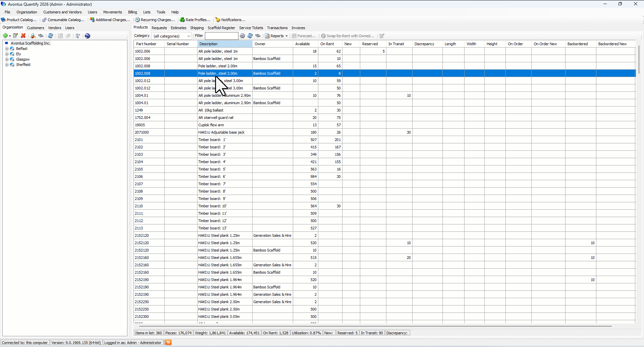Switch to the Invoices tab
Viewport: 644px width, 347px height.
[298, 28]
